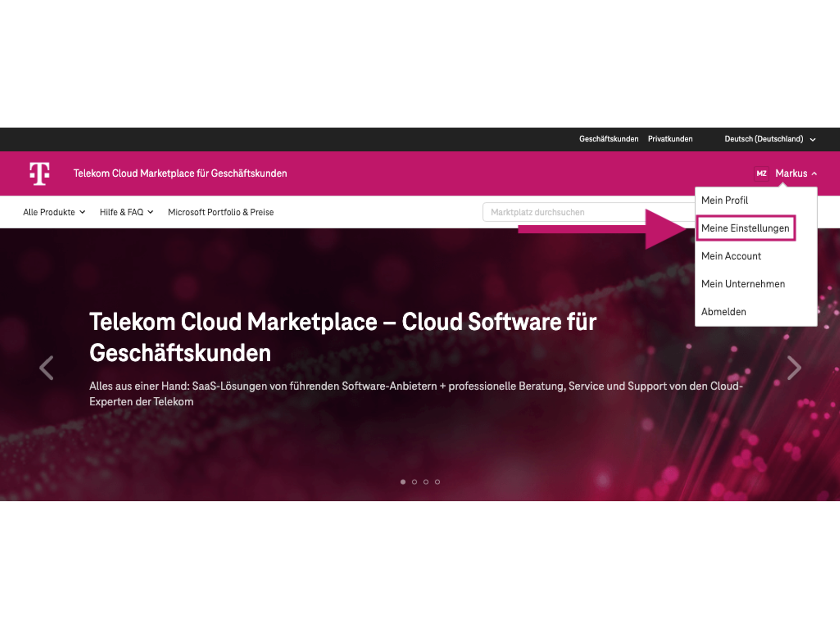
Task: Select Mein Profil from the menu
Action: [724, 200]
